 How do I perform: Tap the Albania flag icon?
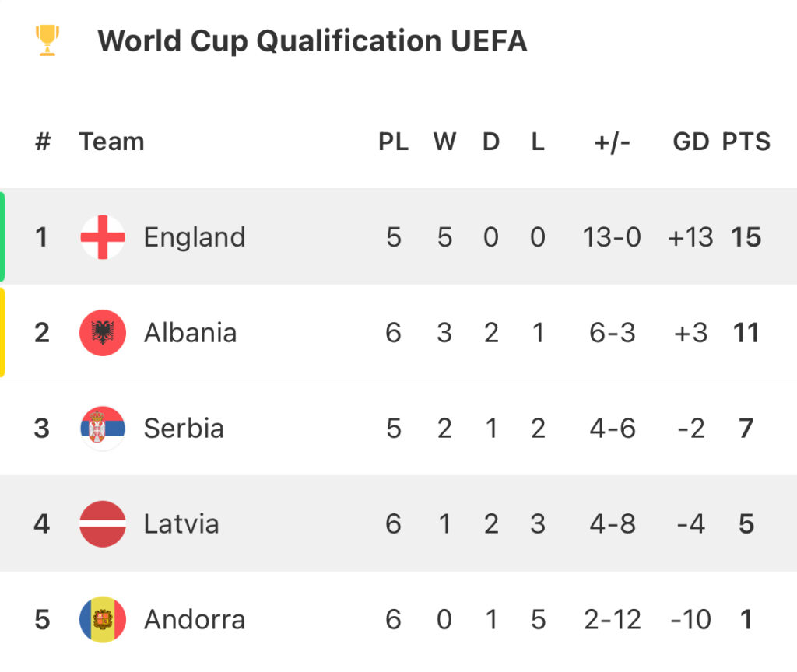tap(103, 333)
